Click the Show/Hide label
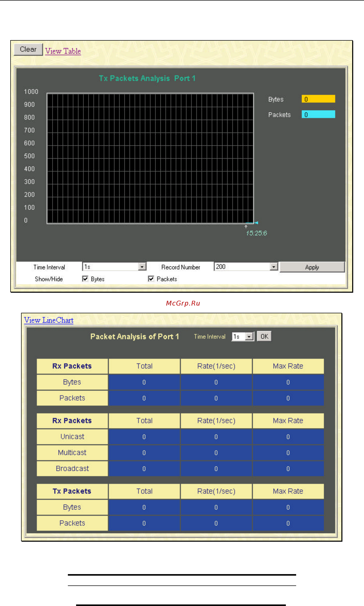The height and width of the screenshot is (606, 364). point(49,279)
